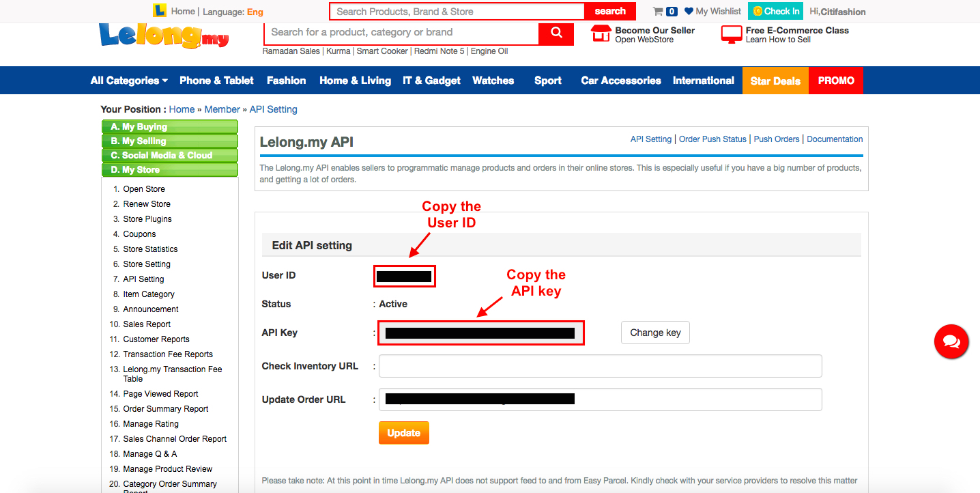Click the Ramadan Sales trending link
The image size is (980, 493).
291,51
